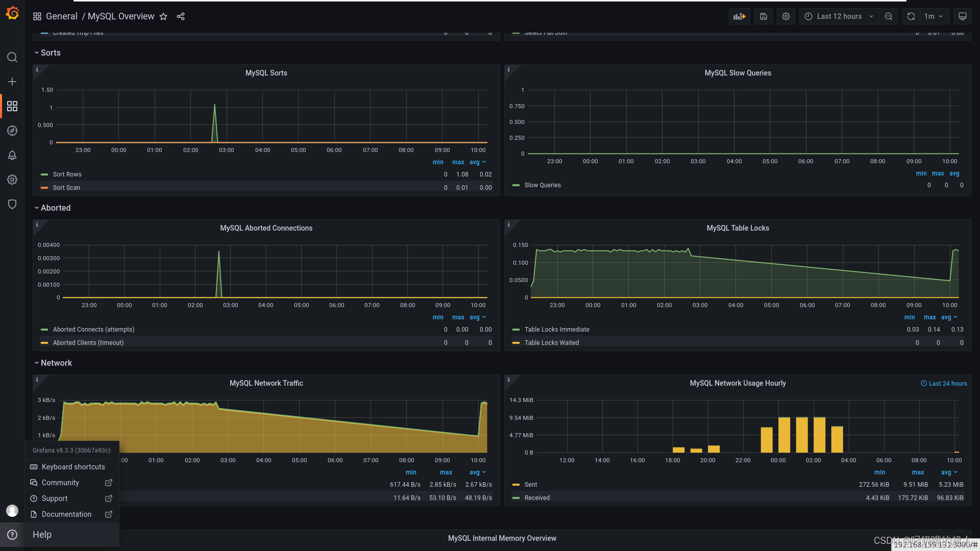Open the Search dashboards icon in sidebar
The height and width of the screenshot is (551, 980).
[x=12, y=57]
